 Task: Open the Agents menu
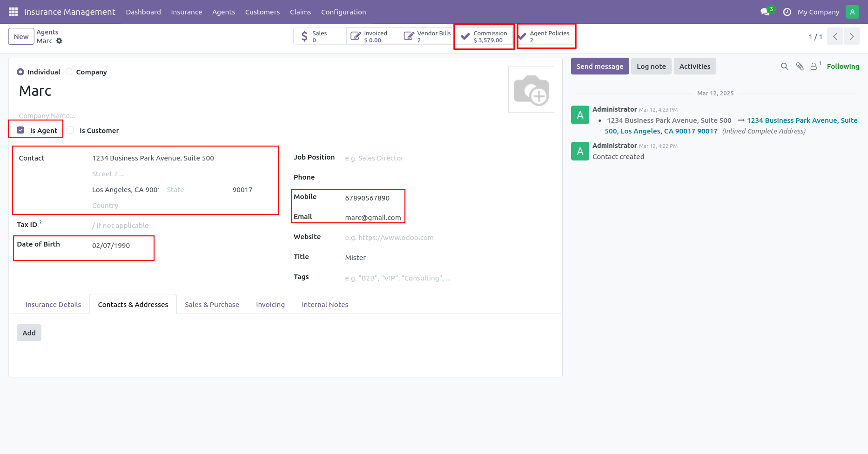pyautogui.click(x=223, y=12)
